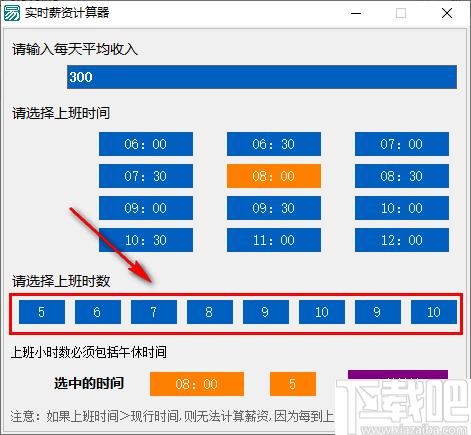Image resolution: width=471 pixels, height=435 pixels.
Task: Pick the 07:30 start time option
Action: click(146, 176)
